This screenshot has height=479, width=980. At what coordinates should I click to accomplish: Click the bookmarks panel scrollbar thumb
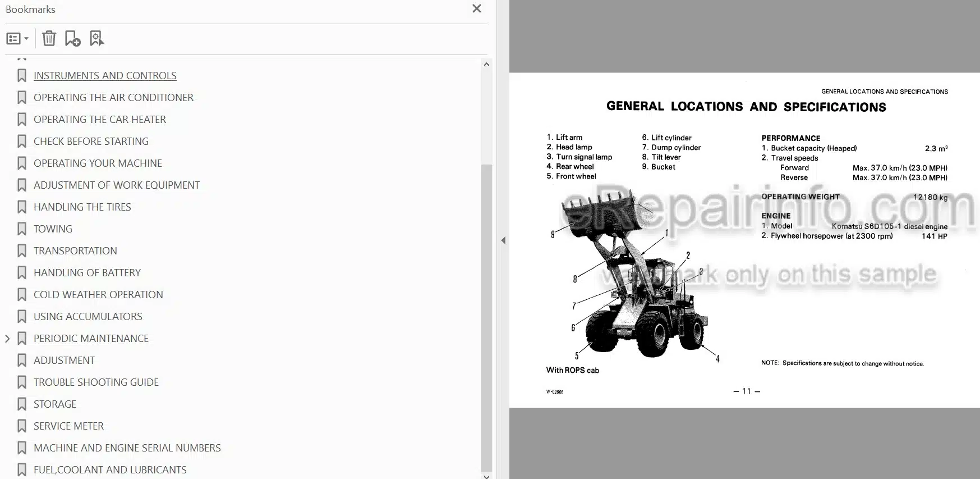tap(486, 317)
